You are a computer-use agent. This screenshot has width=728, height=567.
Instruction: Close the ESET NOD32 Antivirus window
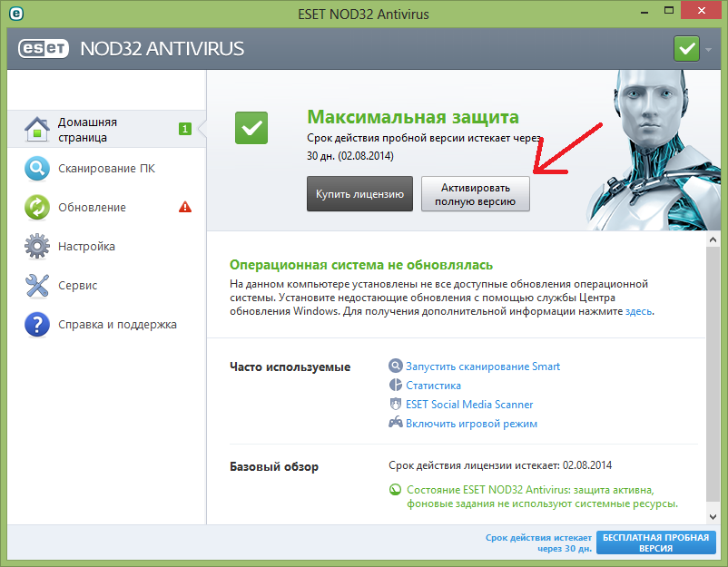click(701, 11)
